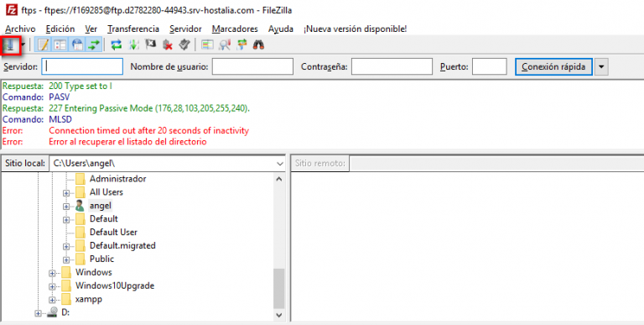The height and width of the screenshot is (325, 644).
Task: Refresh file and folder lists
Action: pos(117,45)
